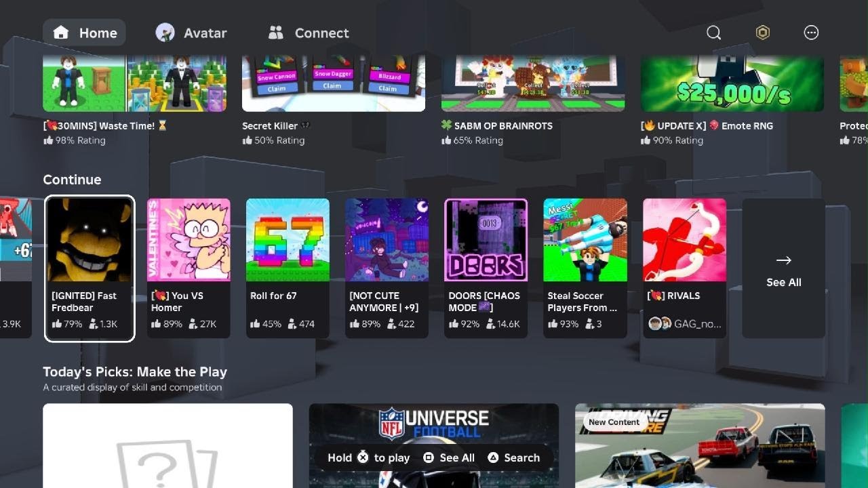Open the Robux hexagon icon
The width and height of the screenshot is (868, 488).
click(763, 33)
